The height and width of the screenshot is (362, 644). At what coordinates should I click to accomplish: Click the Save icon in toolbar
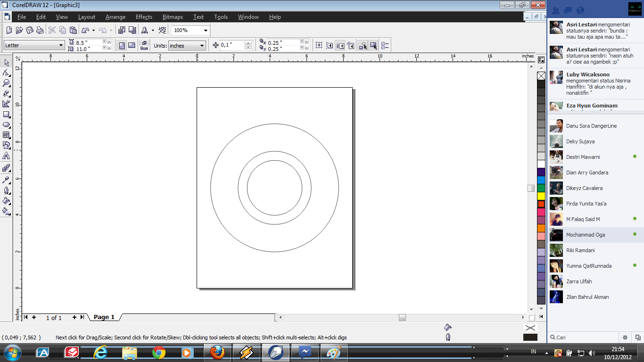(x=30, y=30)
